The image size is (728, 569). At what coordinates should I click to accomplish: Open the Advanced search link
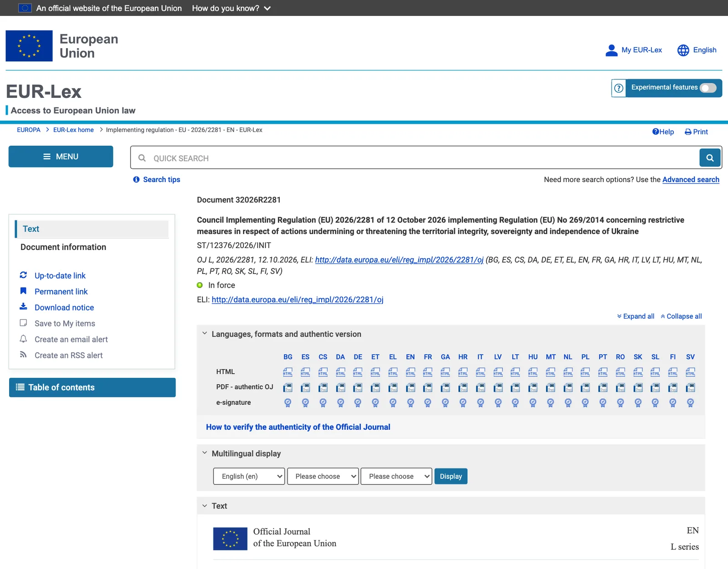tap(691, 180)
